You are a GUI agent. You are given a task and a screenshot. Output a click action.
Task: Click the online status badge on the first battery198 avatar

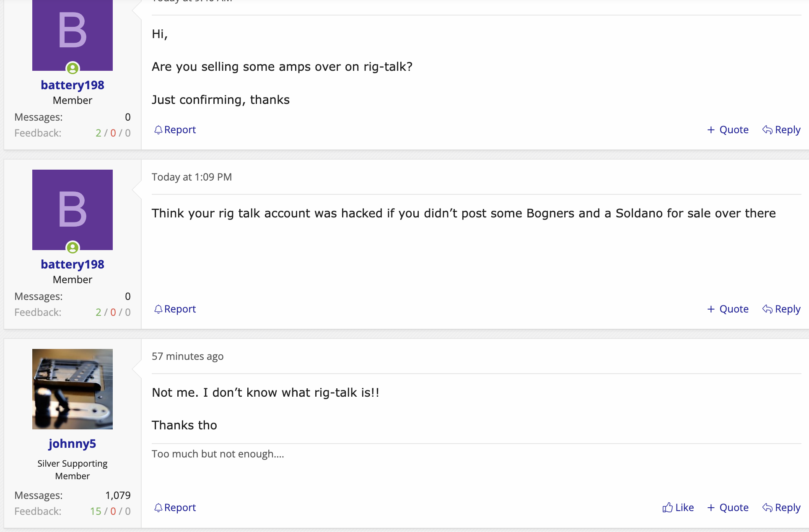[73, 68]
